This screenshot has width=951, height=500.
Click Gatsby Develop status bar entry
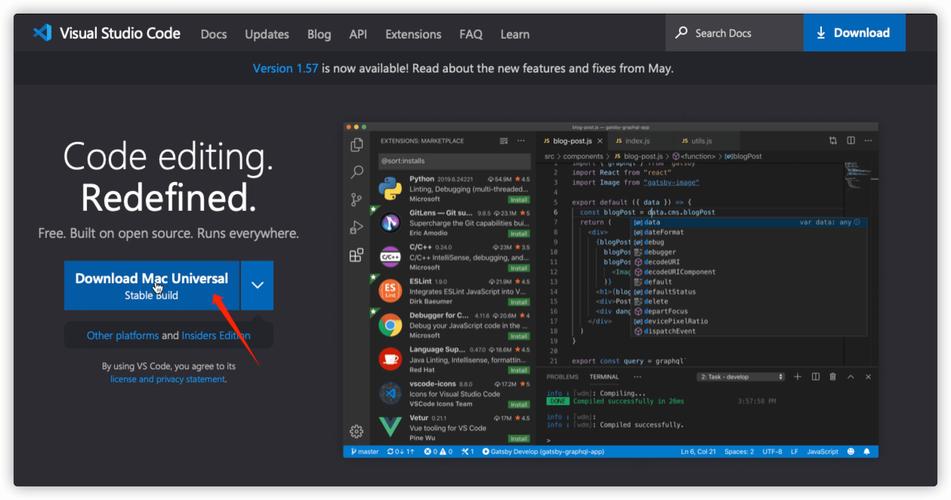(543, 451)
